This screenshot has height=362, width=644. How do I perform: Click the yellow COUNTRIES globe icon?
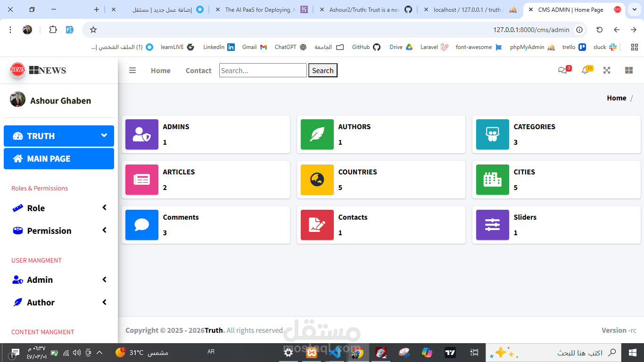[x=317, y=180]
